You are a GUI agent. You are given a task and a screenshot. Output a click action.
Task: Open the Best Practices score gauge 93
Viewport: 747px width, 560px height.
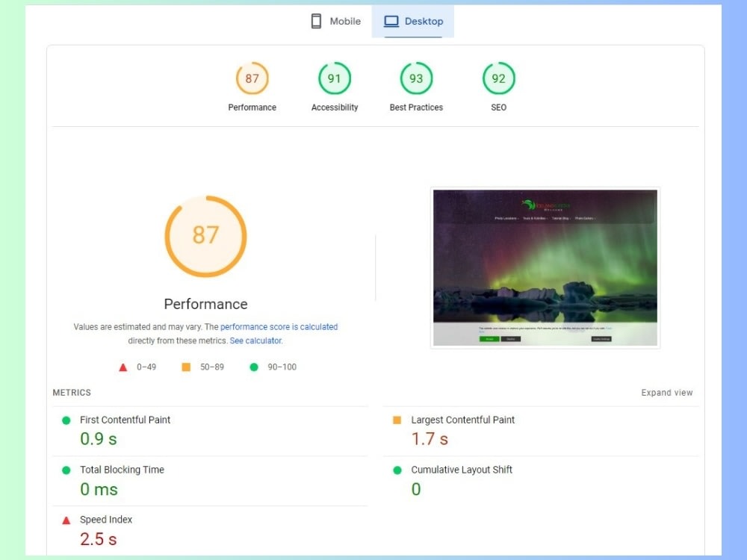416,78
